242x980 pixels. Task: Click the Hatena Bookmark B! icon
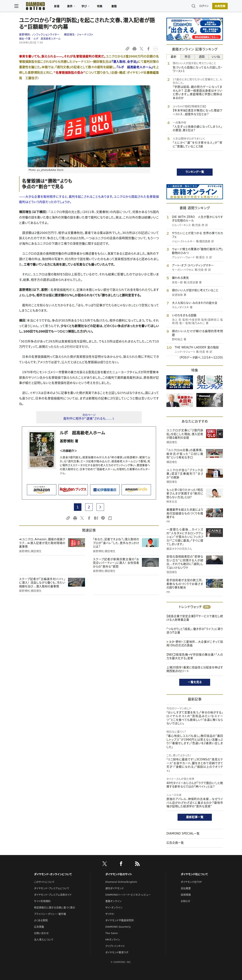click(x=96, y=518)
